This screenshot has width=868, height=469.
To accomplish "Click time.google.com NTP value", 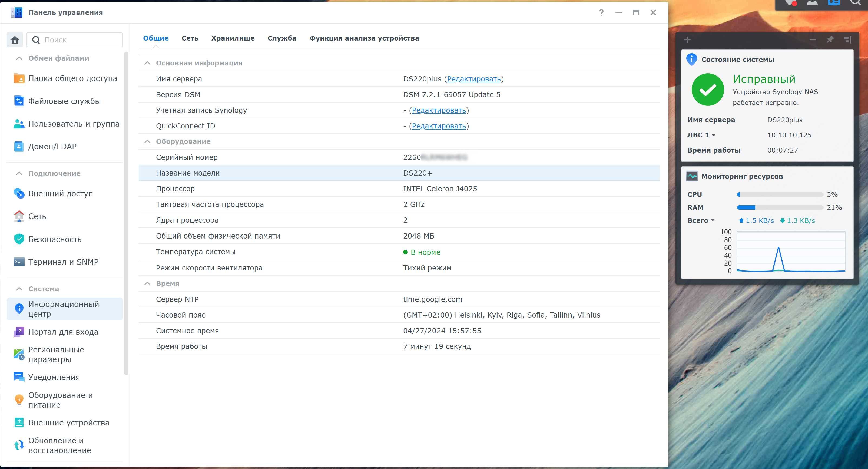I will click(432, 299).
